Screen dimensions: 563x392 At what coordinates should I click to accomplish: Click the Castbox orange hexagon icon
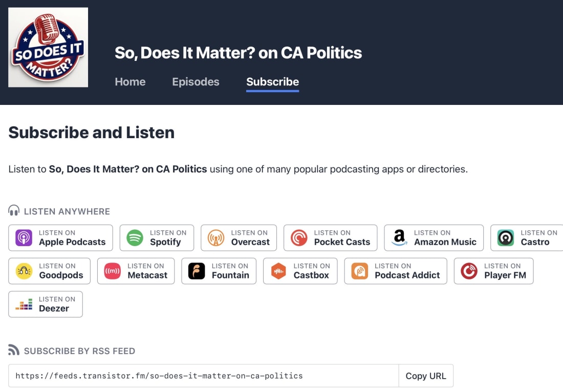[x=278, y=271]
